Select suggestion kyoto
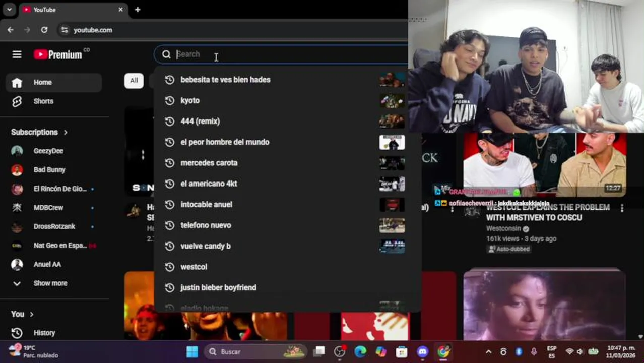644x363 pixels. click(x=287, y=100)
